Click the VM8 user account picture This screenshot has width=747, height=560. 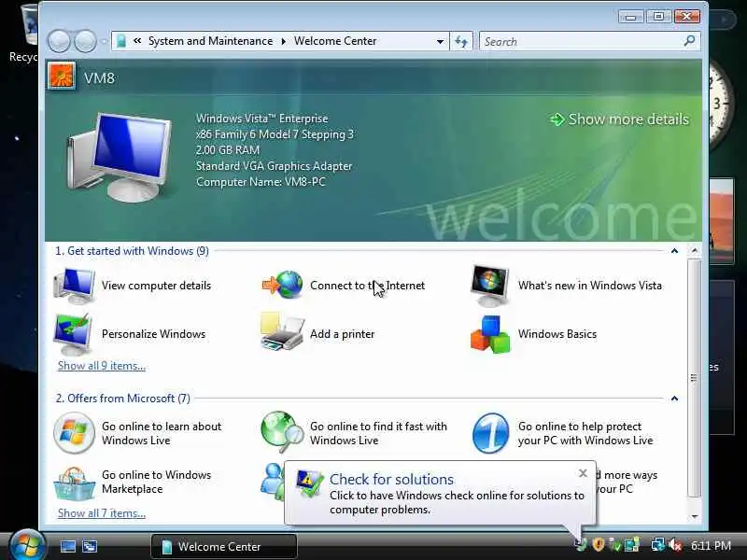tap(62, 77)
